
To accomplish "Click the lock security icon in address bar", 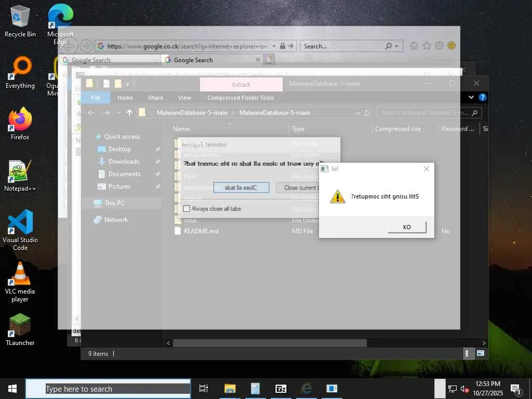I will point(282,46).
